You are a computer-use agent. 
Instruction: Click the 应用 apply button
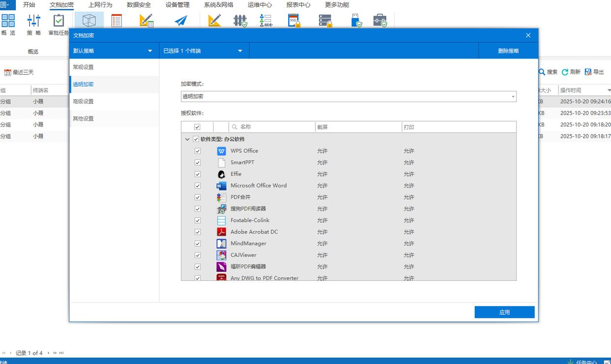[x=504, y=312]
